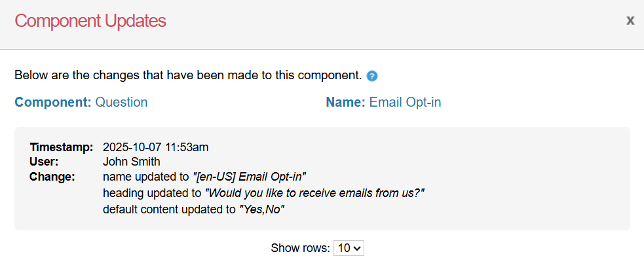Select the 2025-10-07 11:53am timestamp value

click(x=155, y=147)
